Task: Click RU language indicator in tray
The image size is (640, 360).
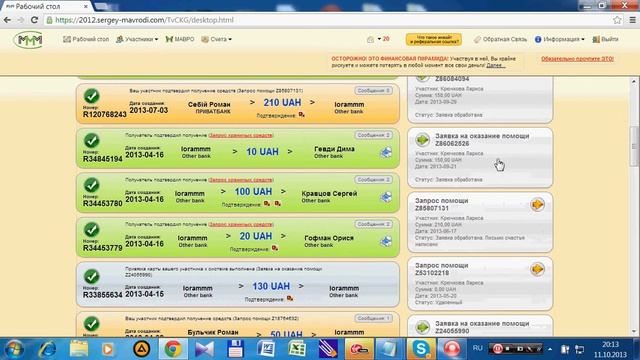Action: coord(477,348)
